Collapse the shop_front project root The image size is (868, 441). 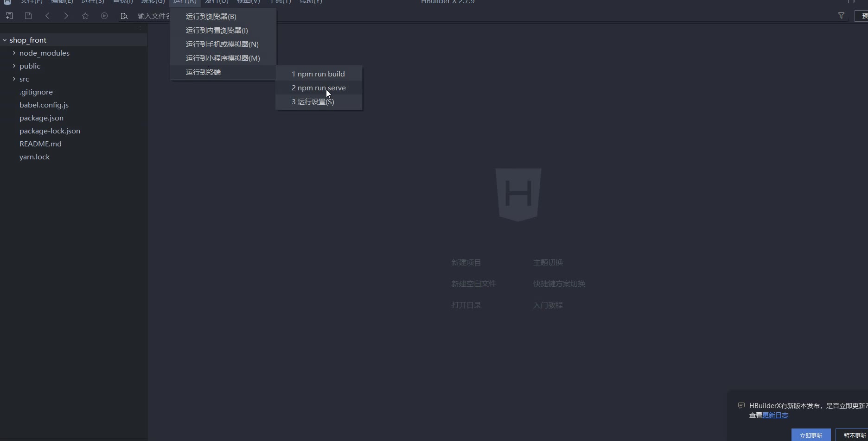point(5,40)
